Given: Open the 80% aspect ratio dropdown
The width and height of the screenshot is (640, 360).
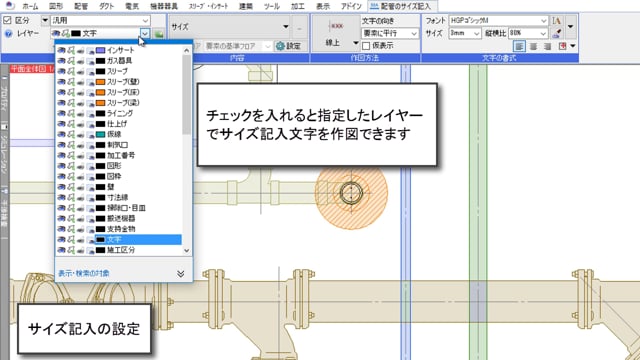Looking at the screenshot, I should (x=528, y=33).
